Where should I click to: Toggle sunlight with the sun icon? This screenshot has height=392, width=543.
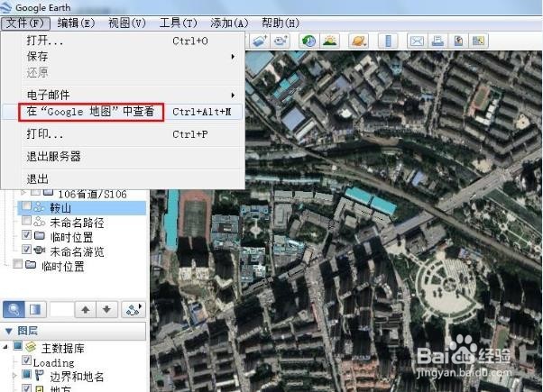tap(330, 41)
